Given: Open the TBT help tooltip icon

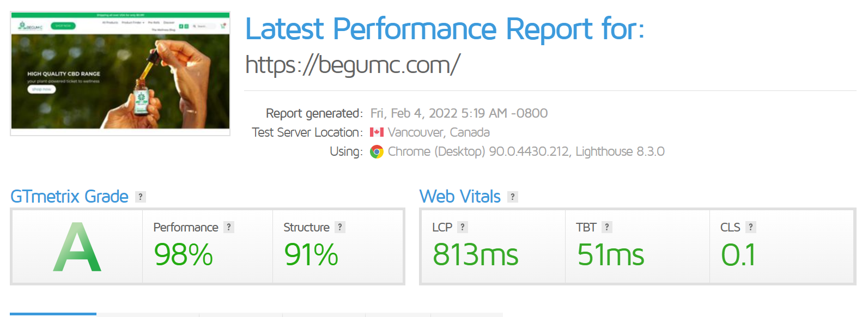Looking at the screenshot, I should coord(607,227).
